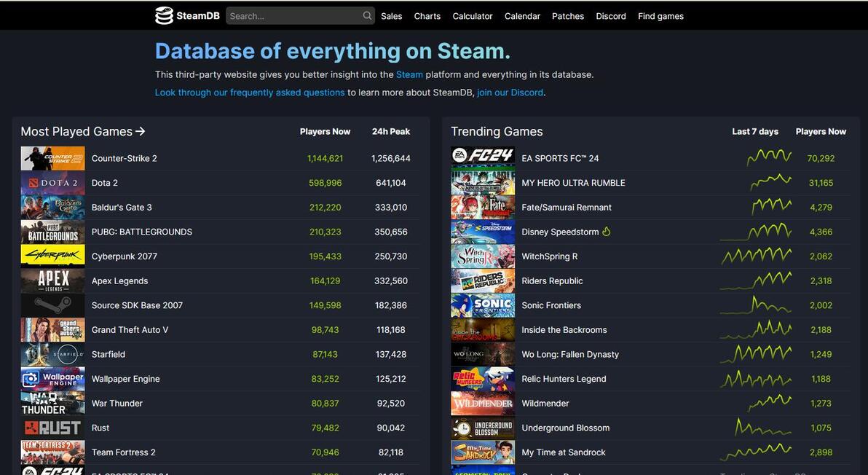Open the Discord menu item
This screenshot has height=475, width=868.
pos(611,16)
